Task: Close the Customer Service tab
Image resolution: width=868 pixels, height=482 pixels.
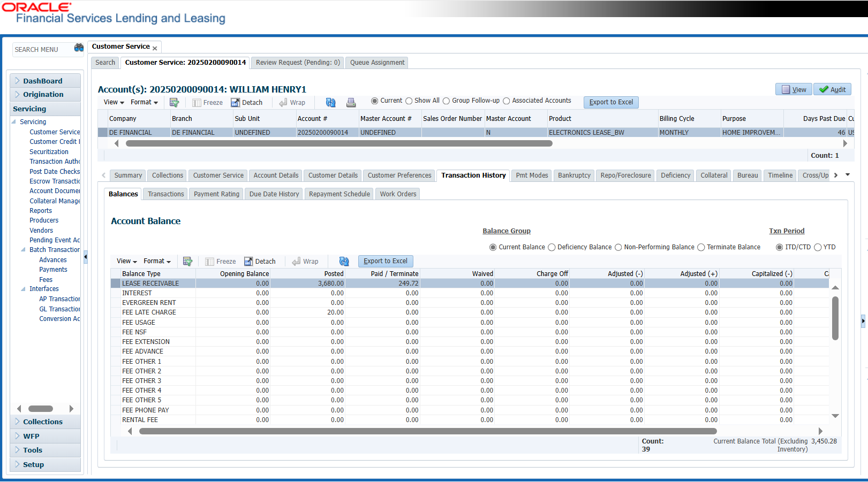Action: (x=155, y=48)
